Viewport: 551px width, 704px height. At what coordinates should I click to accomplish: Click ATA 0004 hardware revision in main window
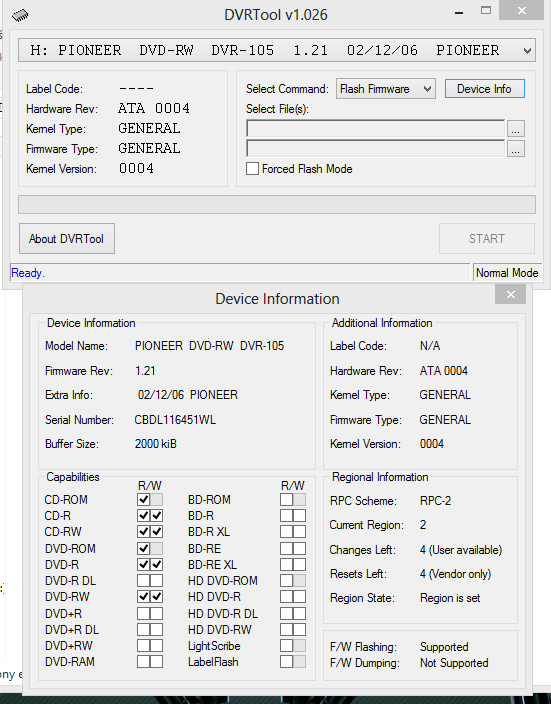click(154, 109)
